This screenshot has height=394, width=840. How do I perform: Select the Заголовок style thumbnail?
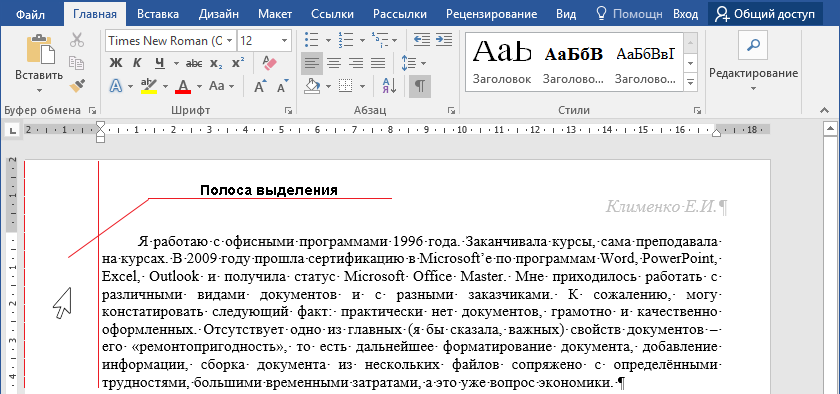[x=502, y=62]
